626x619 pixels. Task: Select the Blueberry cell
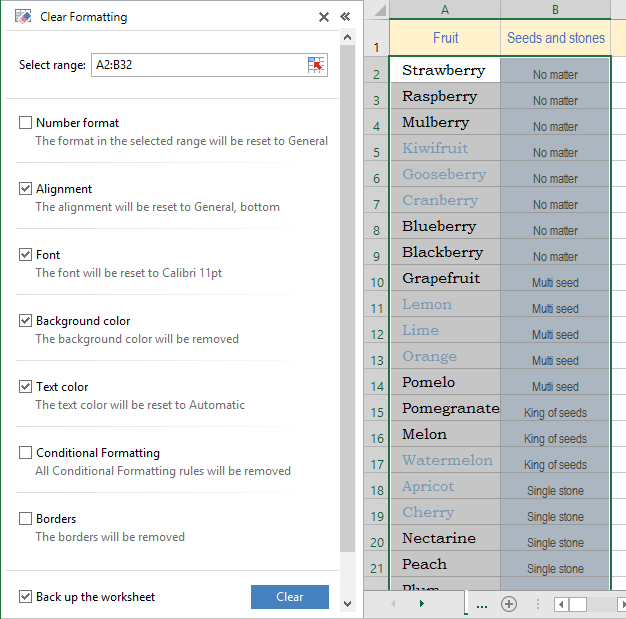pyautogui.click(x=445, y=226)
